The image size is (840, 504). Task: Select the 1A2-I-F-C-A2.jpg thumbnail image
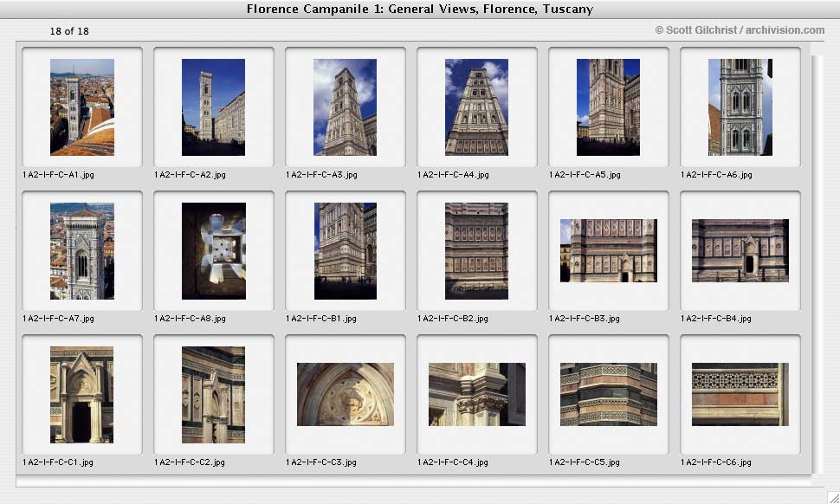click(x=213, y=107)
